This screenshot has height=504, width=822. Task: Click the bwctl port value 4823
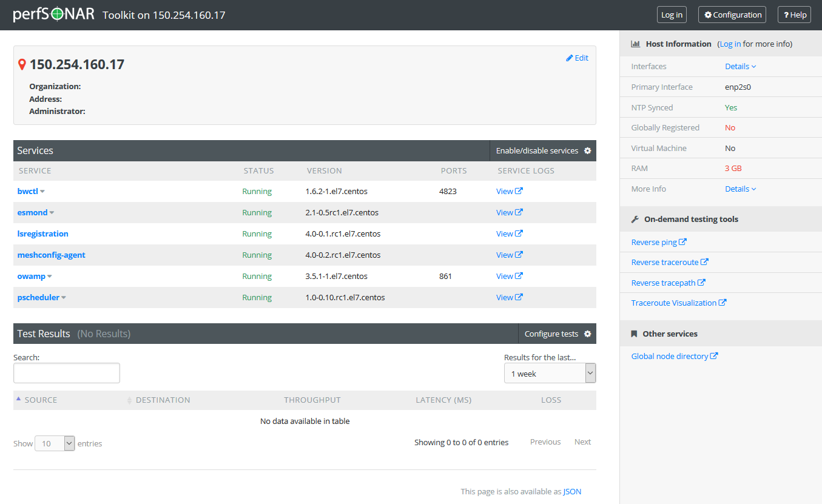448,191
